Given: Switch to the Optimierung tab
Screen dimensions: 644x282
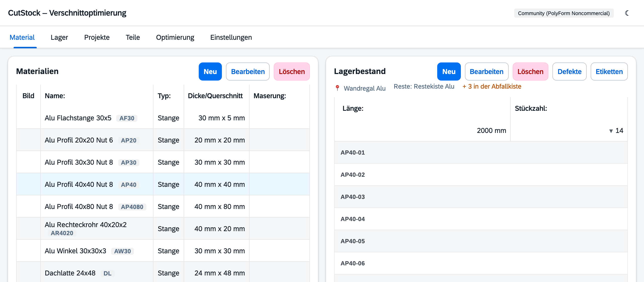Looking at the screenshot, I should tap(175, 37).
